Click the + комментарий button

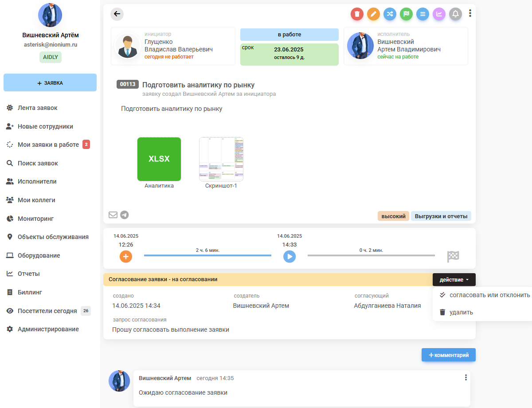449,355
